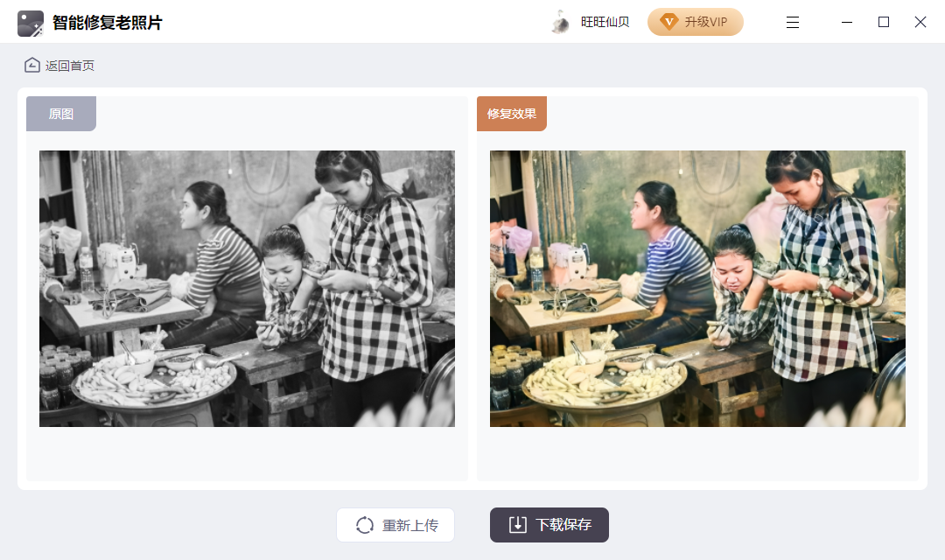Screen dimensions: 945x560
Task: Click the 智能修复老照片 title text
Action: click(108, 23)
